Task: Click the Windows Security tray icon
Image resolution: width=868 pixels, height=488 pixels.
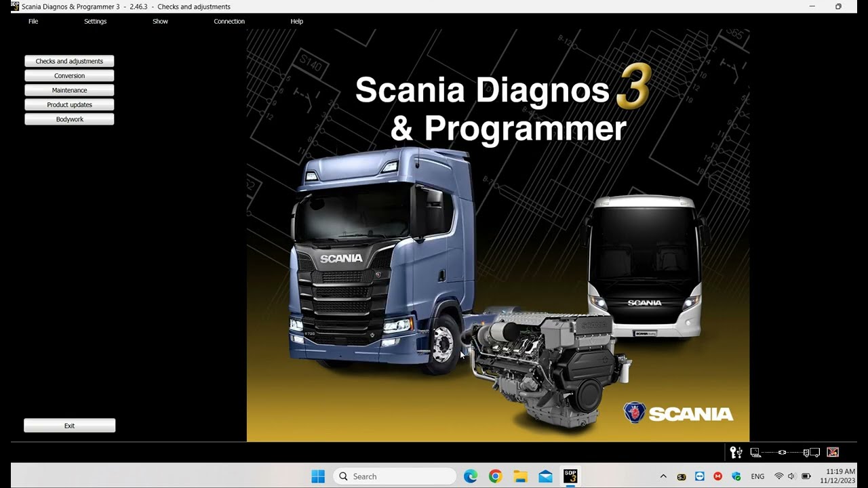Action: [x=736, y=476]
